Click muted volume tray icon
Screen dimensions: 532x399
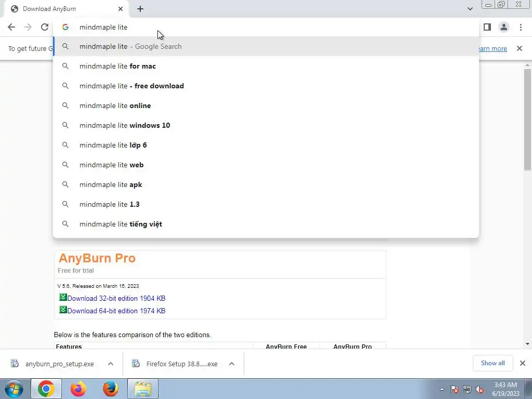480,390
